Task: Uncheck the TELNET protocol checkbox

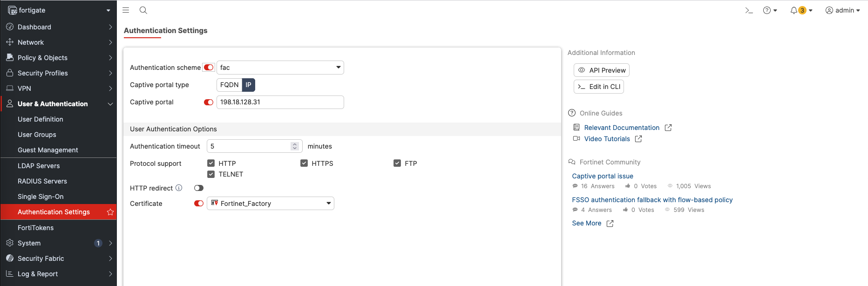Action: tap(211, 174)
